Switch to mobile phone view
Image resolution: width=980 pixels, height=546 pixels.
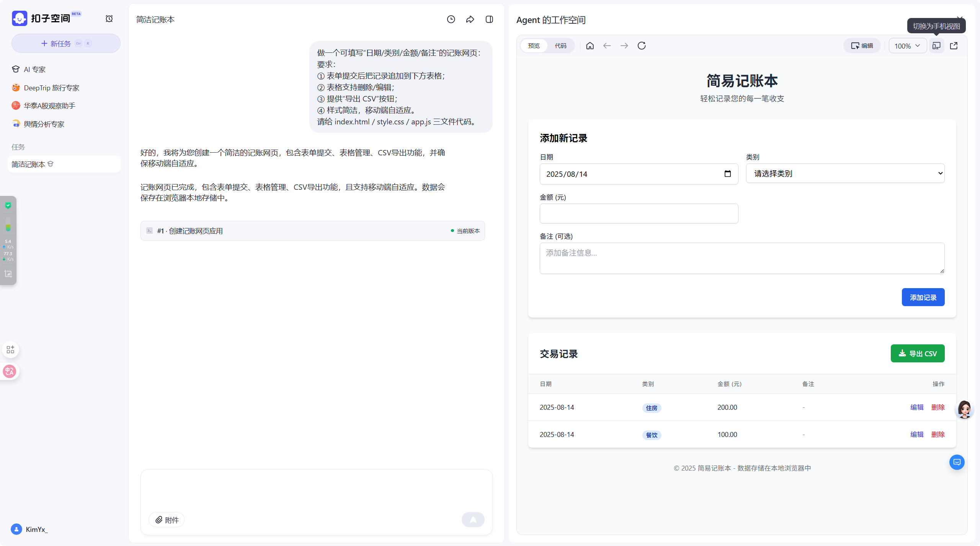pos(936,46)
